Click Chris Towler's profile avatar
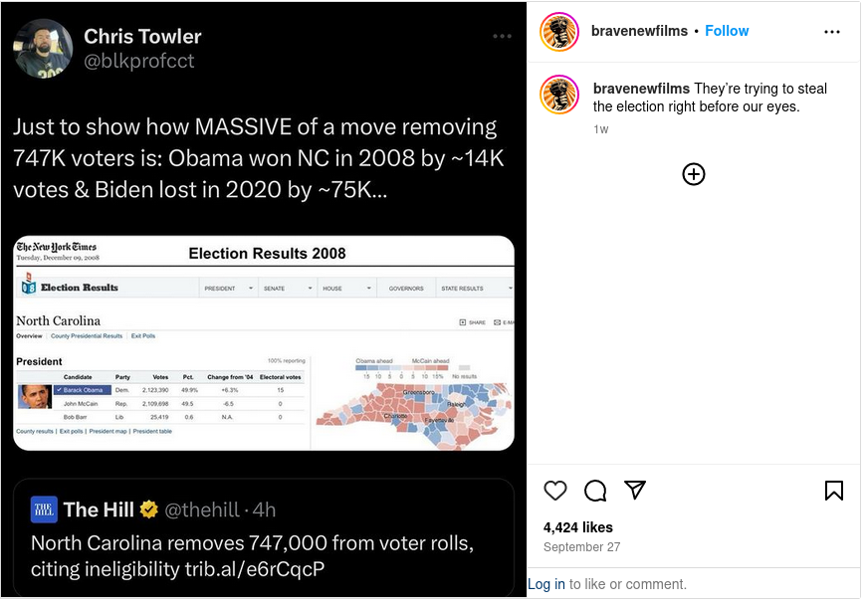 (x=43, y=49)
